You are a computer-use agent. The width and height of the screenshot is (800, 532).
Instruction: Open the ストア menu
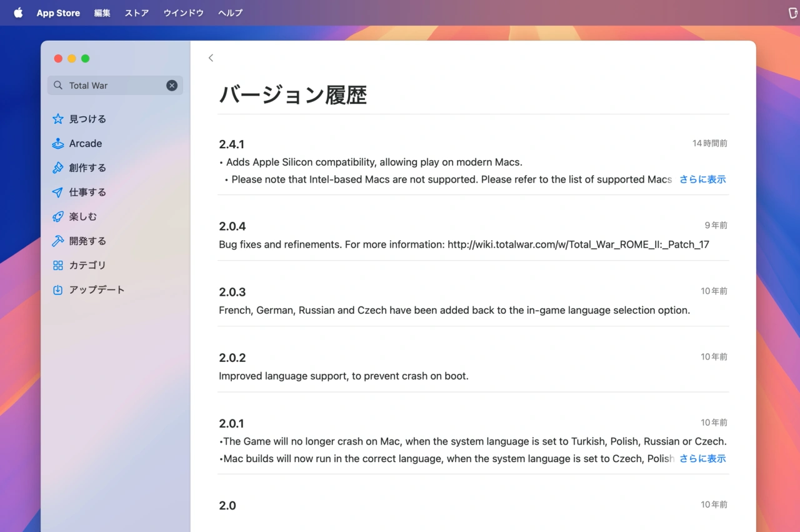click(136, 13)
